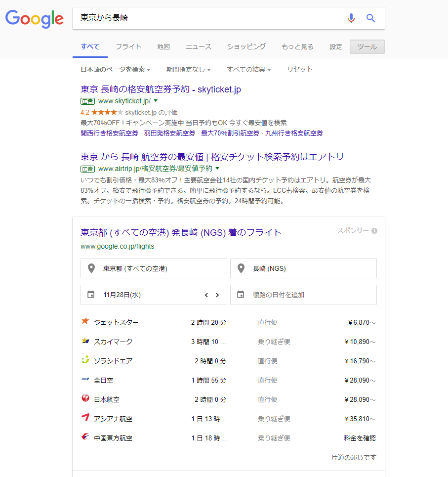The height and width of the screenshot is (477, 448).
Task: Click the return date calendar icon
Action: click(241, 295)
